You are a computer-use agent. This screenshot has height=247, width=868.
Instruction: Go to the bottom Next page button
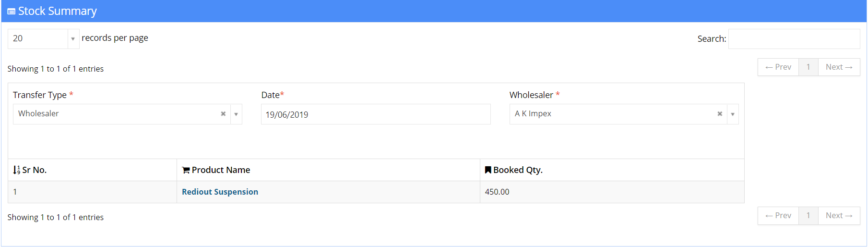(x=839, y=216)
